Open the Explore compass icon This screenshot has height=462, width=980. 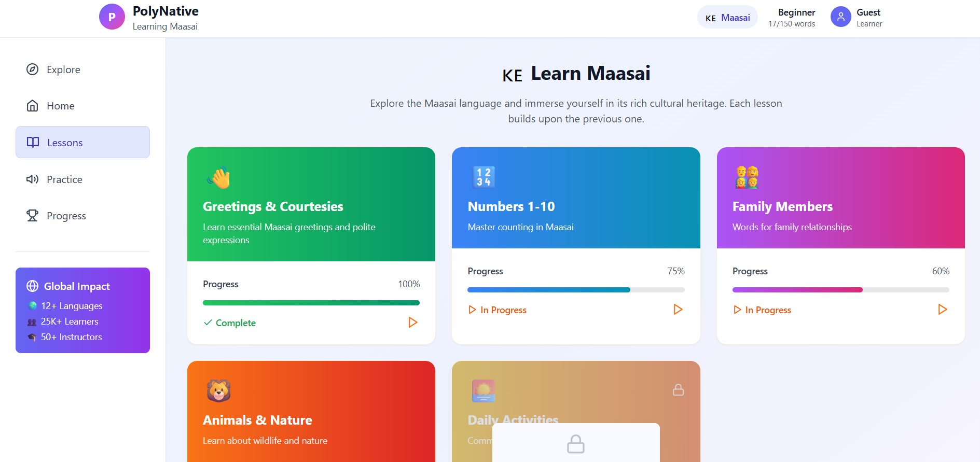(32, 69)
